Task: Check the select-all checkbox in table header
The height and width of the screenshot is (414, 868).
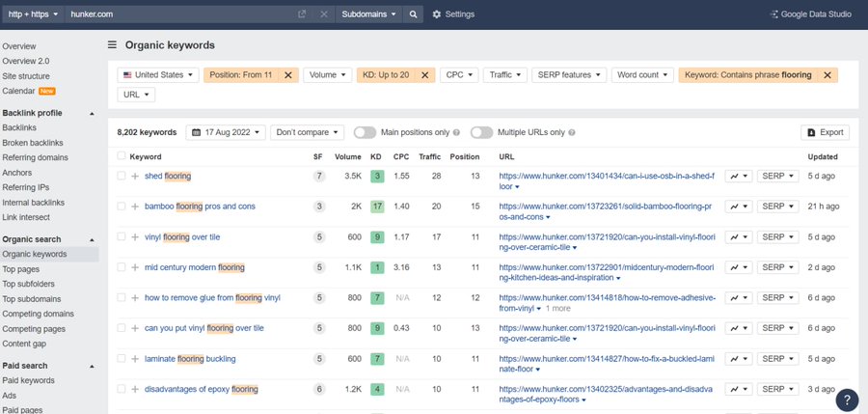Action: click(x=122, y=156)
